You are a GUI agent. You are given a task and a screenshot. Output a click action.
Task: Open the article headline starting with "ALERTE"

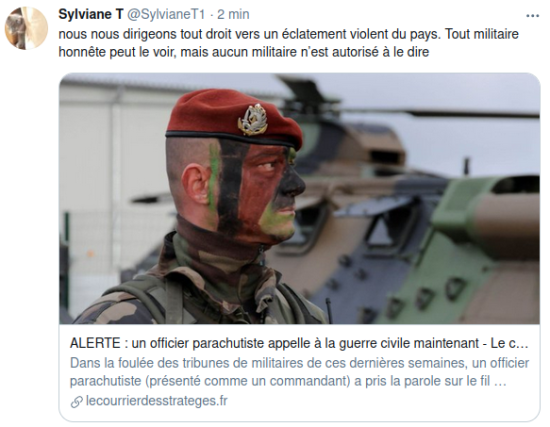pyautogui.click(x=299, y=343)
